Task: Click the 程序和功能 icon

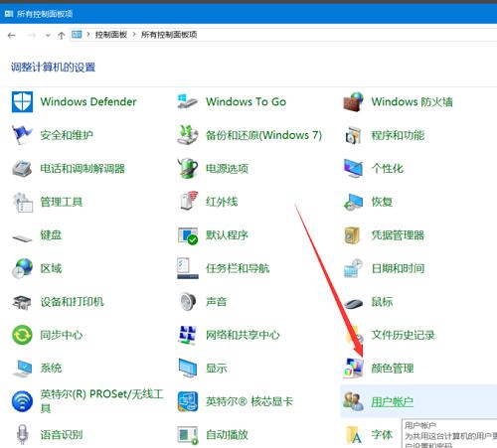Action: coord(353,135)
